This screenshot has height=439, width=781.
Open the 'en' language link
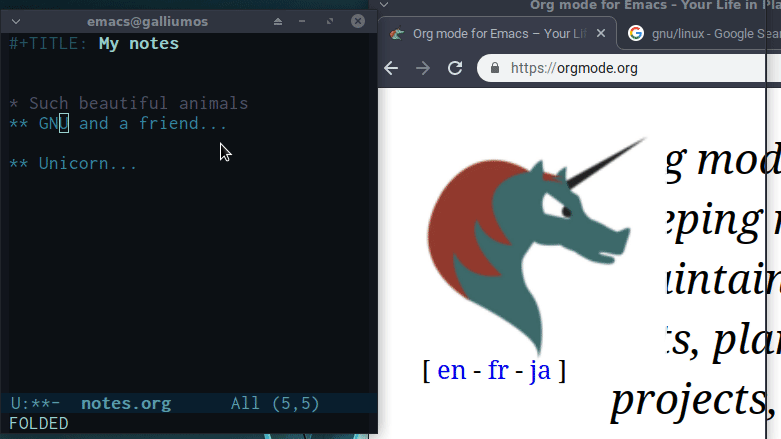point(451,370)
